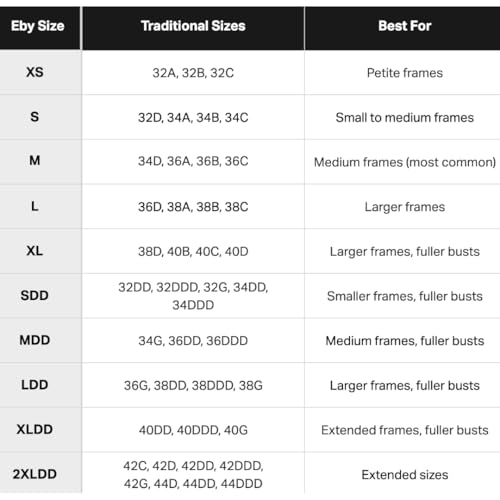Click the XL size label

(x=35, y=251)
